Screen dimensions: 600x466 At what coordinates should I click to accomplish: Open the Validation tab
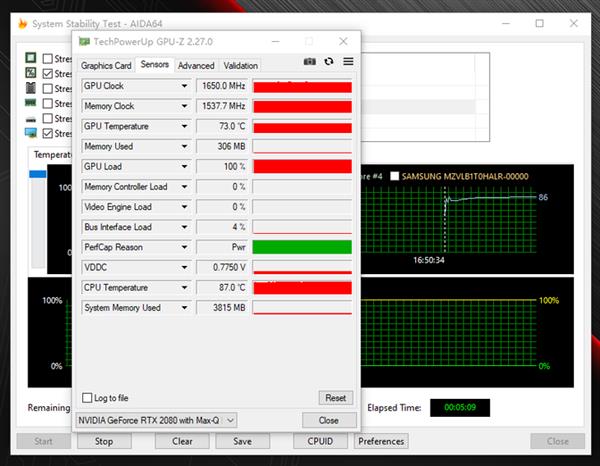240,66
